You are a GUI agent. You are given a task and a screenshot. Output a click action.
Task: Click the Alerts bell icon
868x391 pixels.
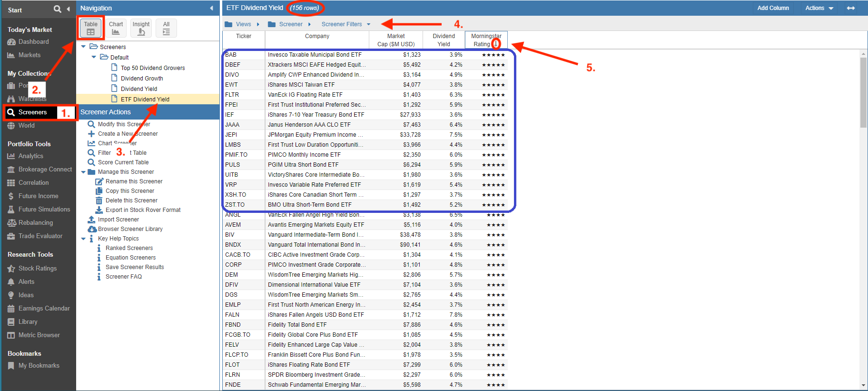[x=11, y=282]
